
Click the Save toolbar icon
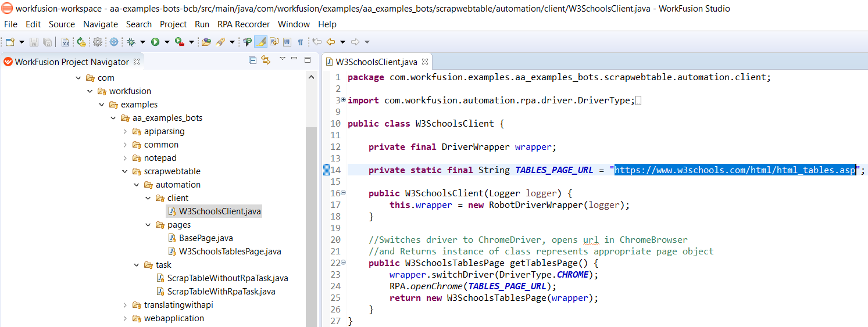pos(34,42)
